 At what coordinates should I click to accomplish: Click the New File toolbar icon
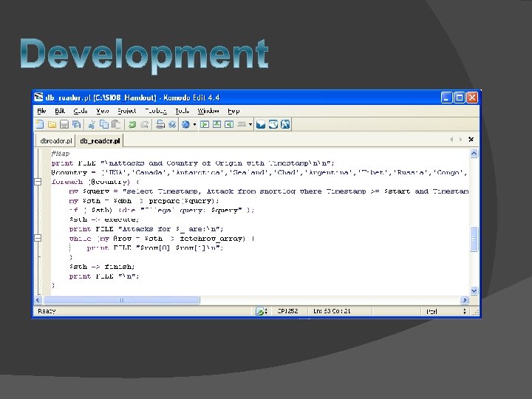[40, 125]
